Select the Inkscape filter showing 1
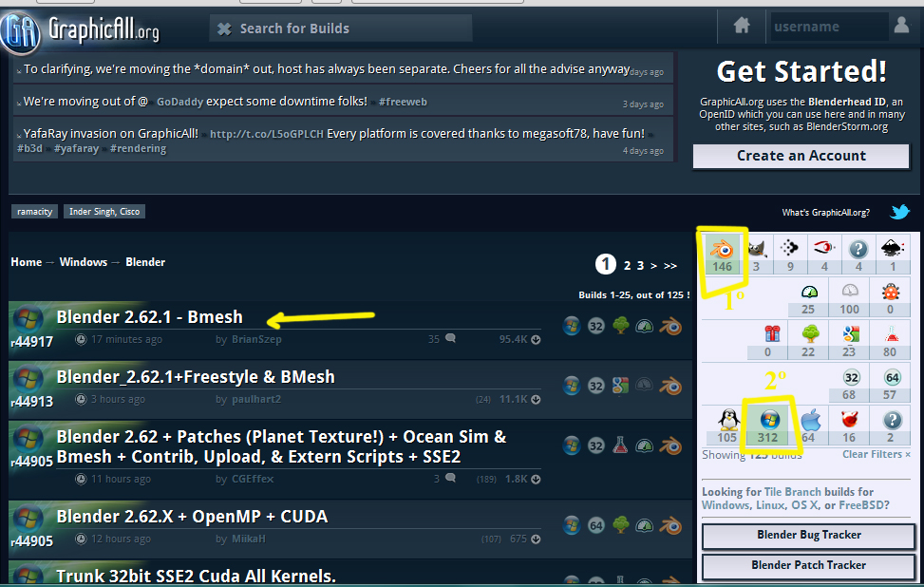The width and height of the screenshot is (924, 587). point(892,255)
